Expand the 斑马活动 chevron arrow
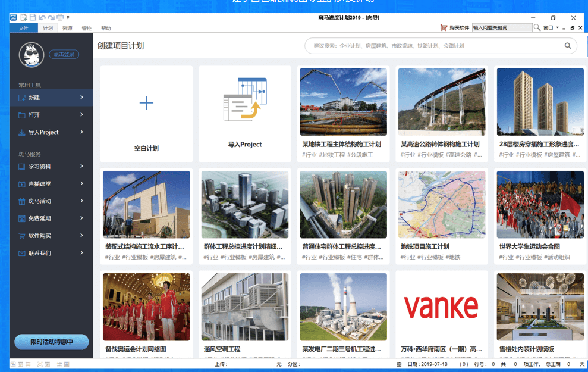588x372 pixels. tap(82, 201)
